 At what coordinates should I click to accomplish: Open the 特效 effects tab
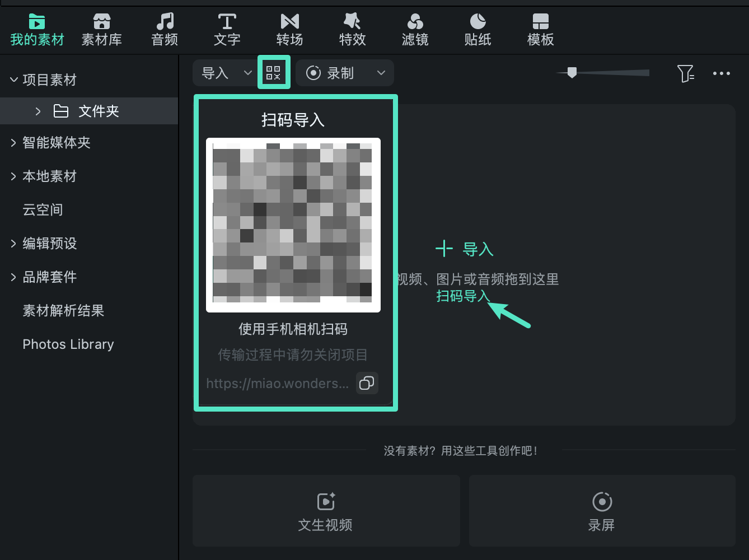tap(352, 30)
